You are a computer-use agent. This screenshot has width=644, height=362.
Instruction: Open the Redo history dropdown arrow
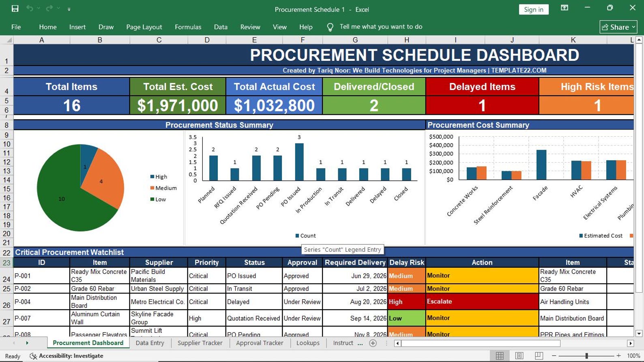click(58, 9)
